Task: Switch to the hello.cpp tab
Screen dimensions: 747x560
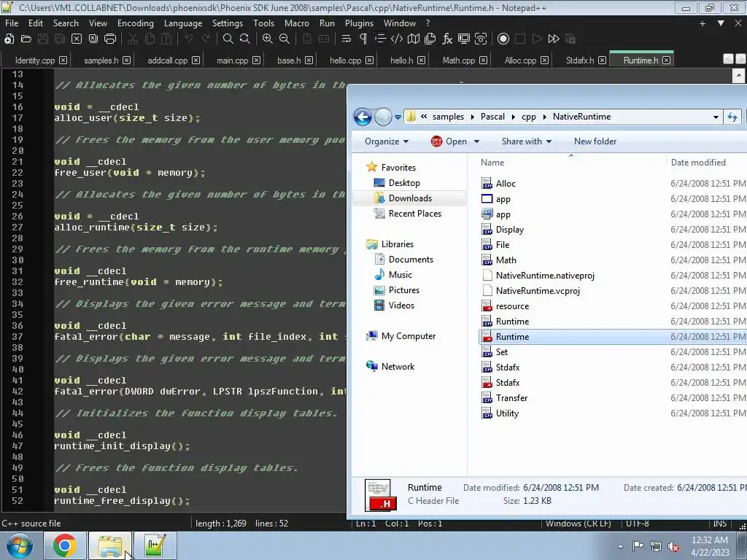Action: coord(345,61)
